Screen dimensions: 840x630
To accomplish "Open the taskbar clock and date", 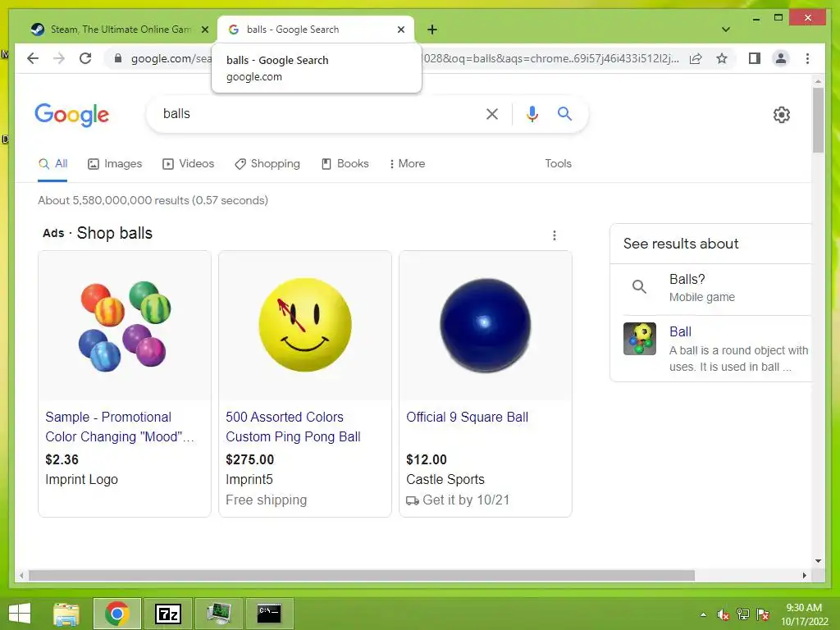I will (x=804, y=614).
